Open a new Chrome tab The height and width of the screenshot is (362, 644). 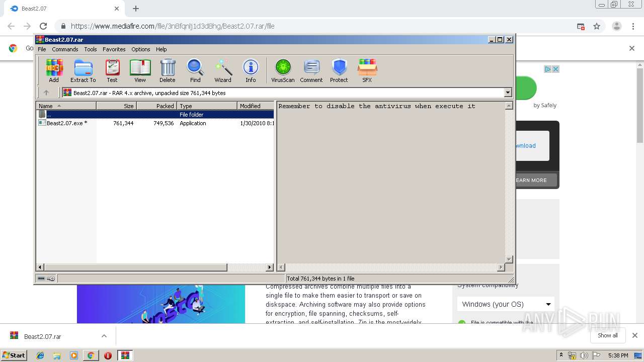coord(136,9)
